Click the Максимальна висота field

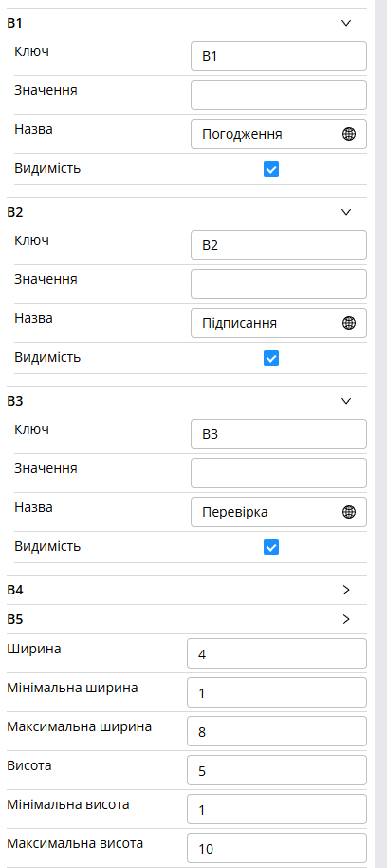pos(277,848)
